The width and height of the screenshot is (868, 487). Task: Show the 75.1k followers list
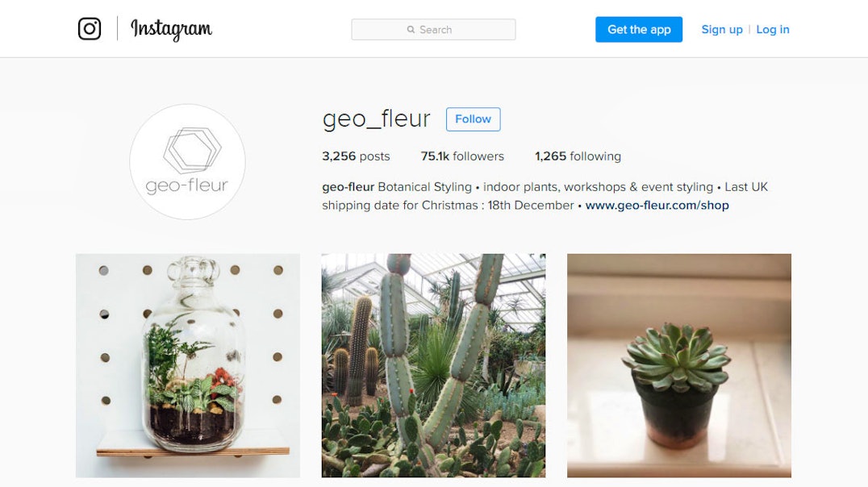click(462, 156)
